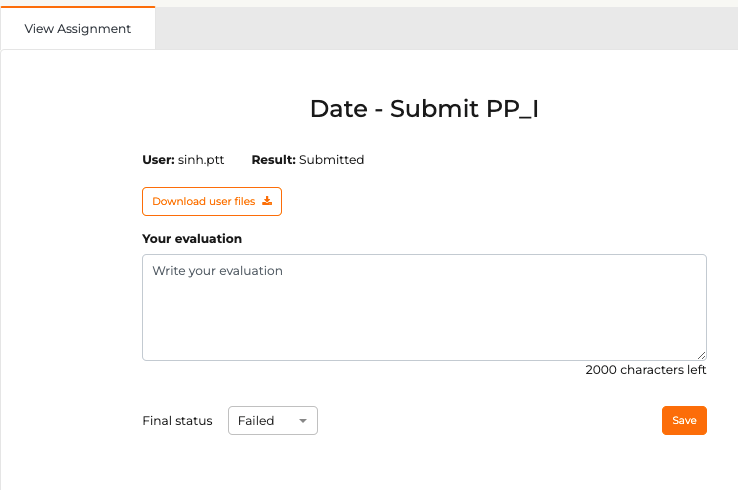Focus the Write your evaluation text area
The width and height of the screenshot is (738, 490).
424,307
